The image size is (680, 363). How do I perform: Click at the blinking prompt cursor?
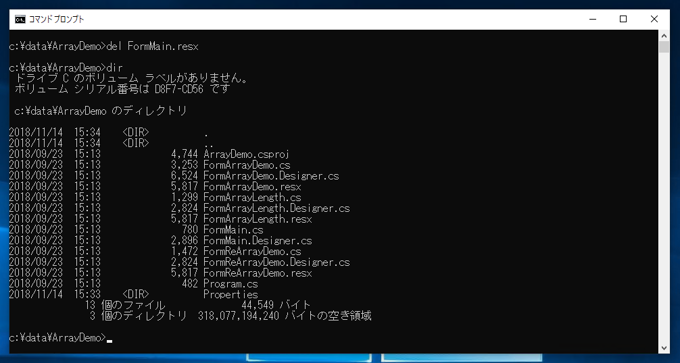[110, 341]
